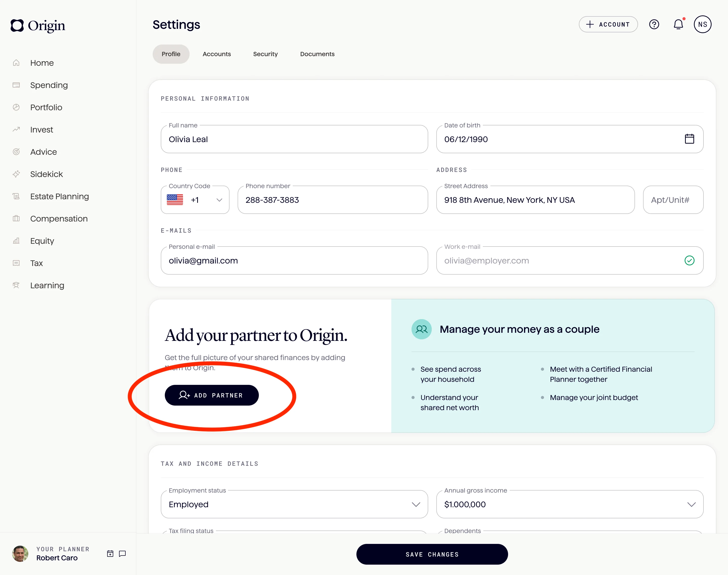This screenshot has width=728, height=575.
Task: Click the add Account button
Action: (x=608, y=24)
